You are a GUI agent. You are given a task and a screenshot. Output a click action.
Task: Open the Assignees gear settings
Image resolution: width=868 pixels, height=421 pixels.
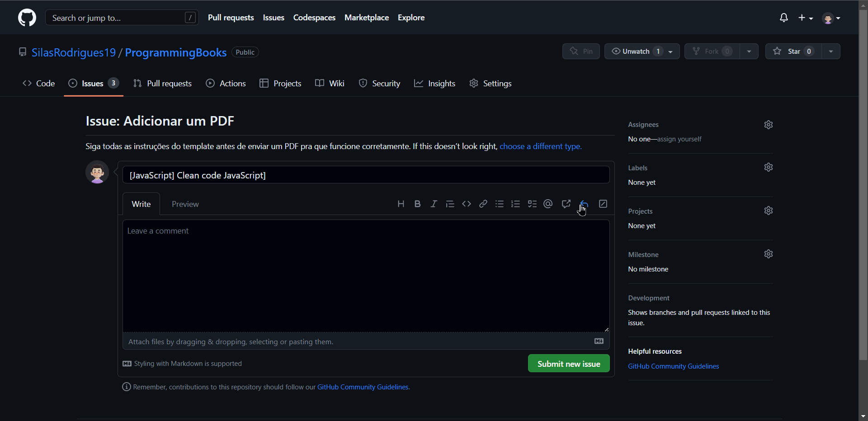click(769, 125)
